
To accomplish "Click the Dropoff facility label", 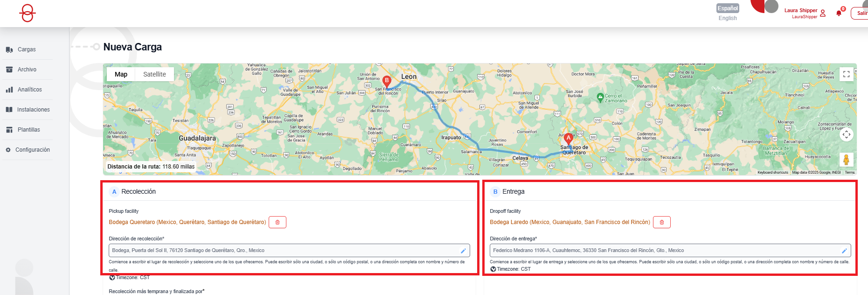I will (505, 211).
